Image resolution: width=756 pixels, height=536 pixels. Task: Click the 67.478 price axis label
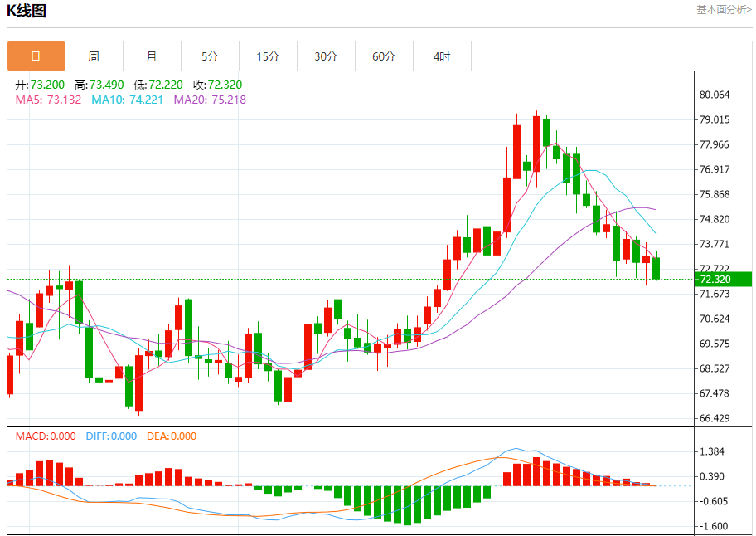(715, 393)
